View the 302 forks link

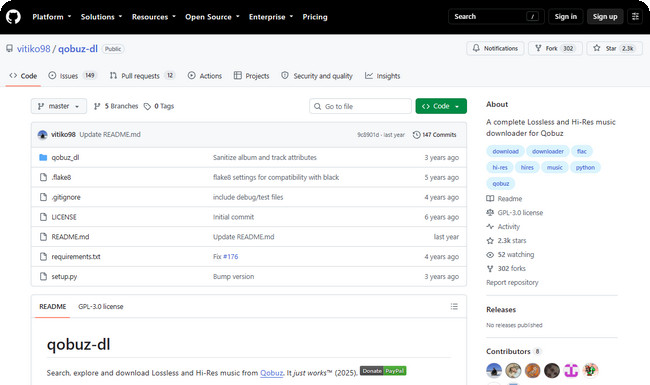click(506, 269)
